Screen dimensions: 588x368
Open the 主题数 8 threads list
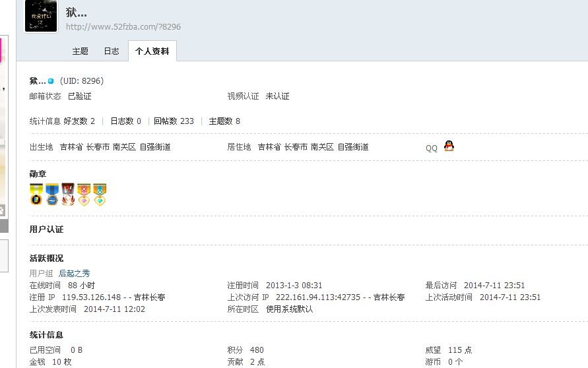tap(224, 121)
